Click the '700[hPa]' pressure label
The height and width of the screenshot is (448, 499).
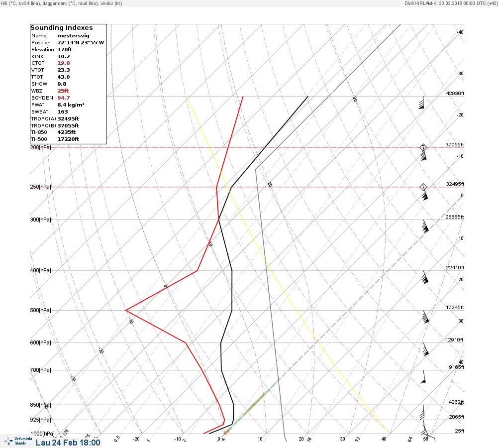tap(40, 370)
